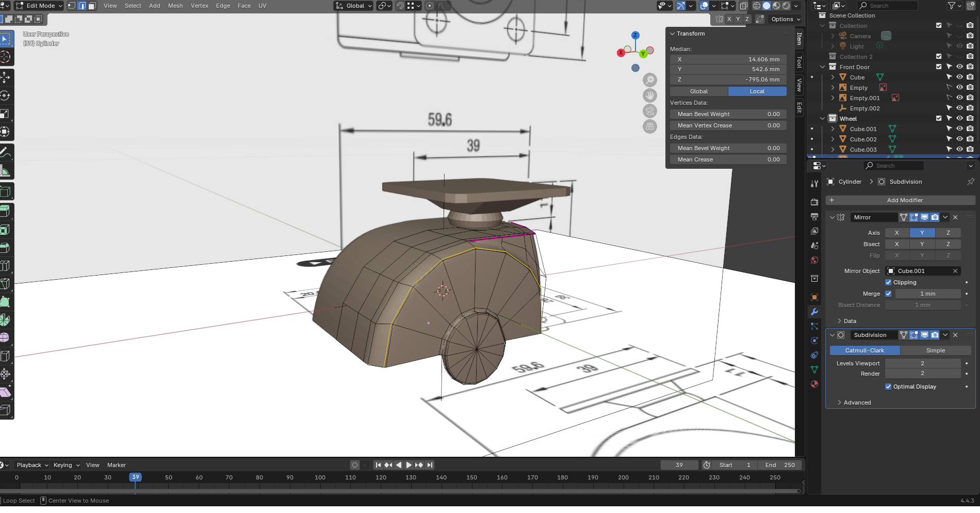The image size is (980, 513).
Task: Open the UV menu
Action: tap(262, 6)
